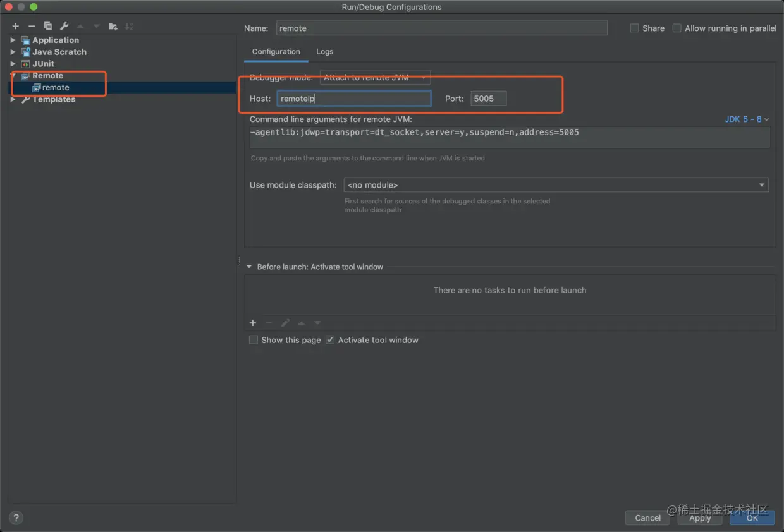Check the Show this page option
The height and width of the screenshot is (532, 784).
[254, 340]
